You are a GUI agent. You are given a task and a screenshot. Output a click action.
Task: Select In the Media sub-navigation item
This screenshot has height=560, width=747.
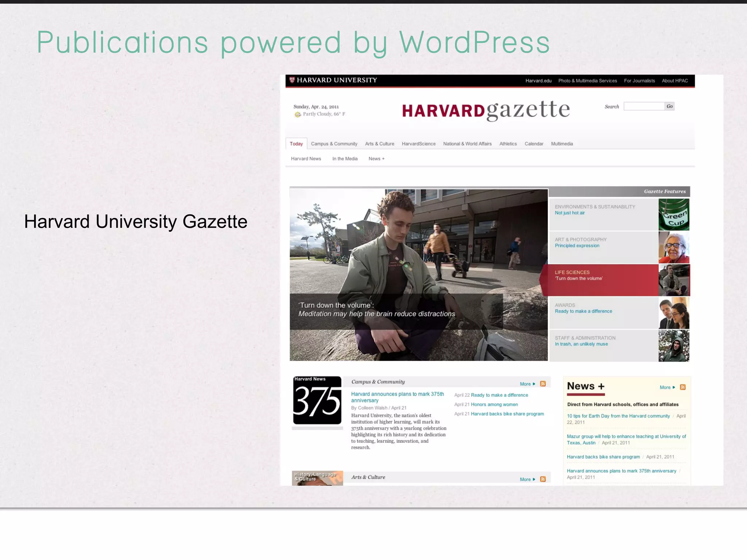pyautogui.click(x=345, y=159)
